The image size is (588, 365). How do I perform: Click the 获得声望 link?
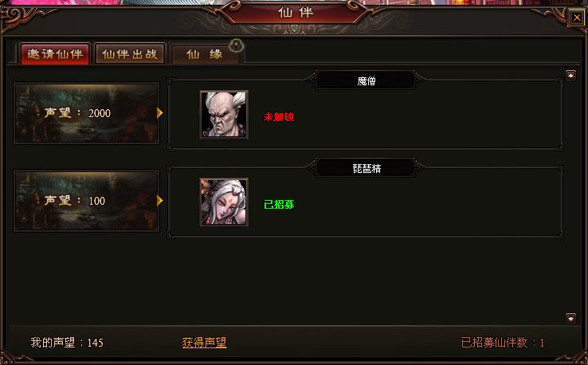205,342
